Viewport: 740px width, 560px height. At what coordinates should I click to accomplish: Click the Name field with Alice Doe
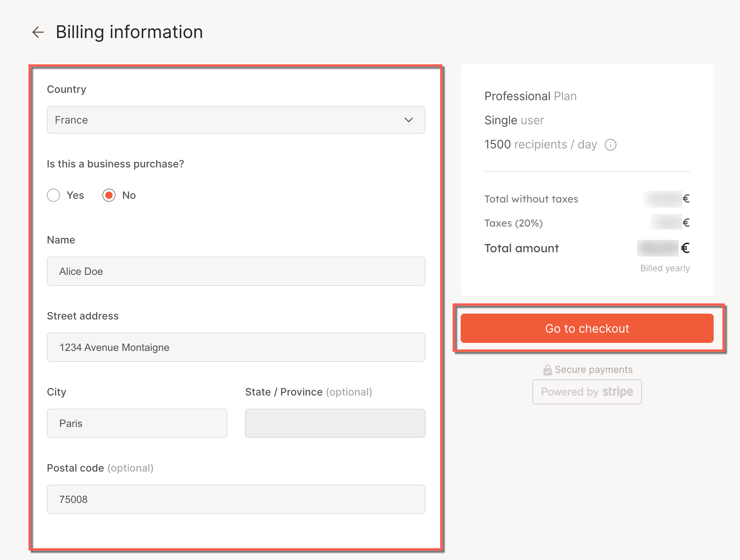click(236, 271)
